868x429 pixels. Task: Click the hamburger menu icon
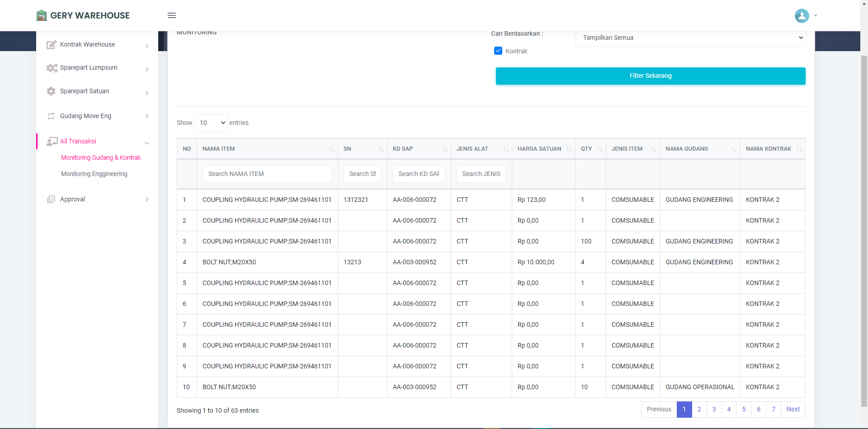click(172, 15)
